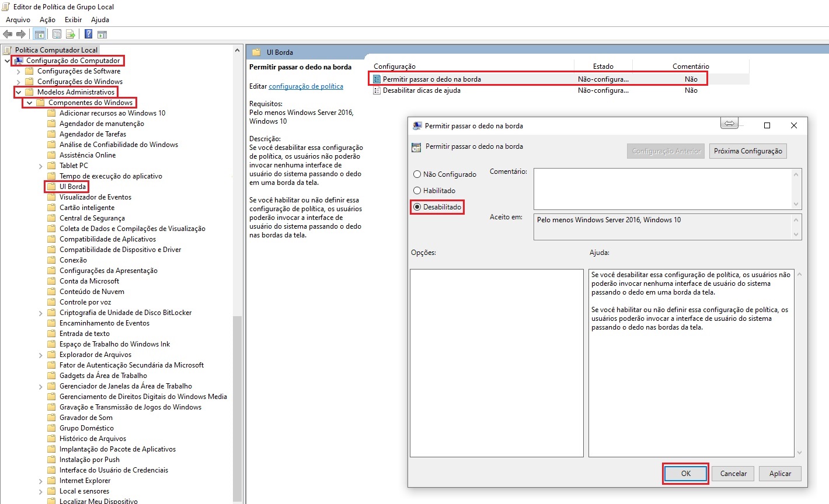Viewport: 829px width, 504px height.
Task: Confirm the dialog with OK
Action: (686, 474)
